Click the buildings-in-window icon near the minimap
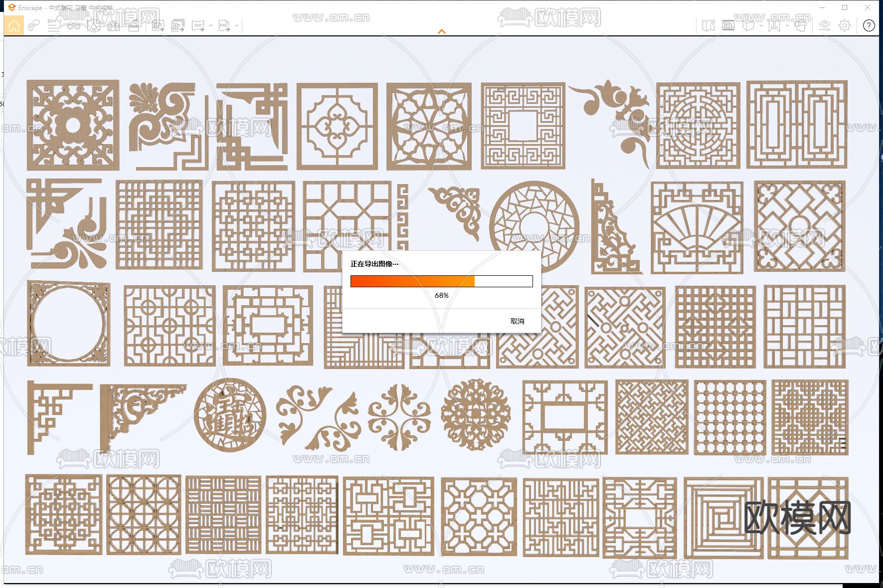 pyautogui.click(x=728, y=25)
